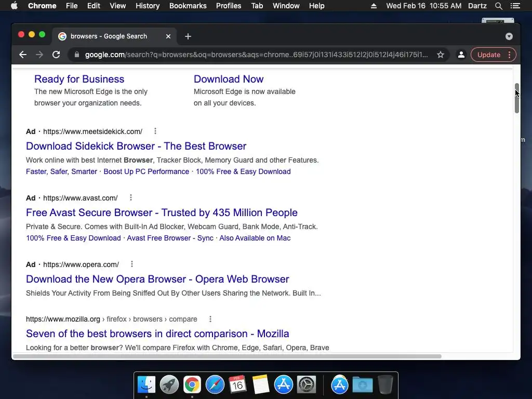Viewport: 532px width, 399px height.
Task: Open options for the mozilla.org result
Action: point(210,319)
